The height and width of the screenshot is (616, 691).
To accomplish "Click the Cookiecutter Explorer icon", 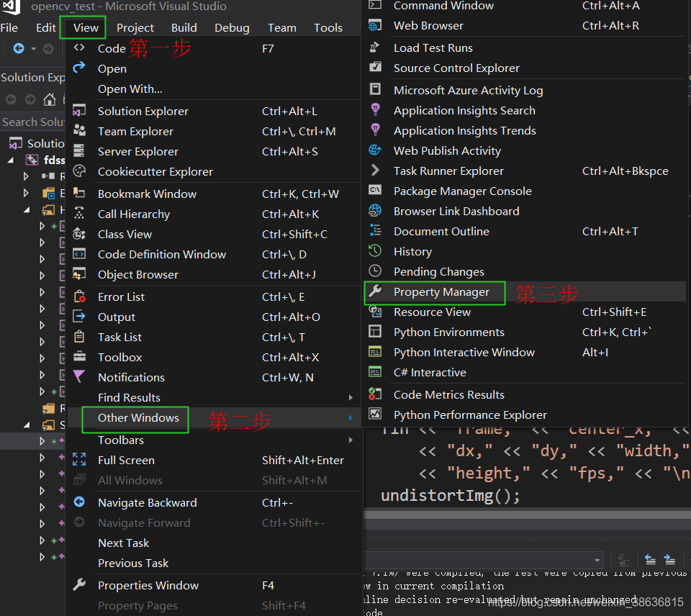I will click(x=79, y=171).
